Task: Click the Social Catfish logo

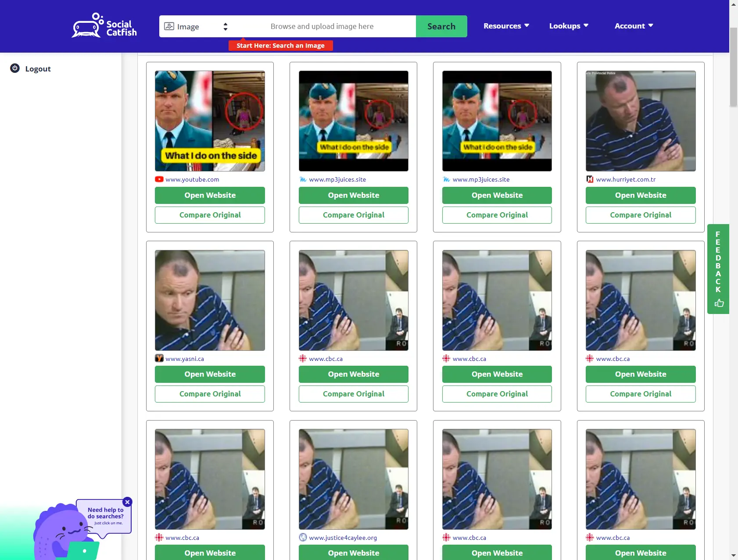Action: 104,26
